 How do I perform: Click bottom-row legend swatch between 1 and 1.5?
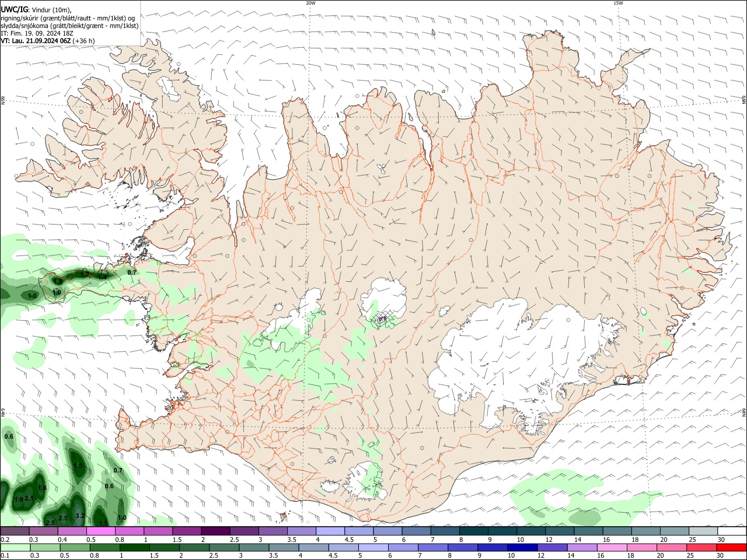click(134, 547)
